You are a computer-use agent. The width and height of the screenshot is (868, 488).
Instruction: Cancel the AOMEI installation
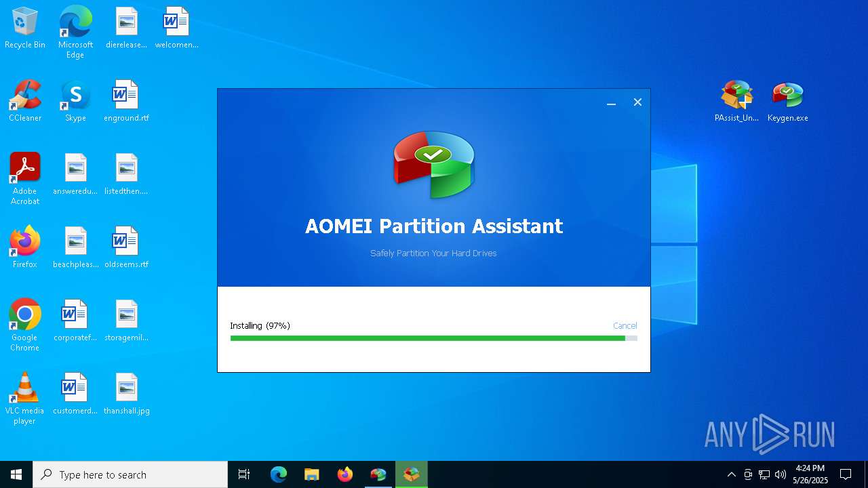click(625, 326)
